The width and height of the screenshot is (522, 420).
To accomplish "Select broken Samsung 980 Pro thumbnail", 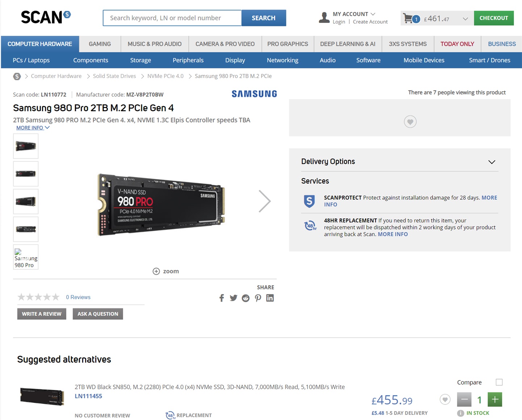I will click(26, 257).
